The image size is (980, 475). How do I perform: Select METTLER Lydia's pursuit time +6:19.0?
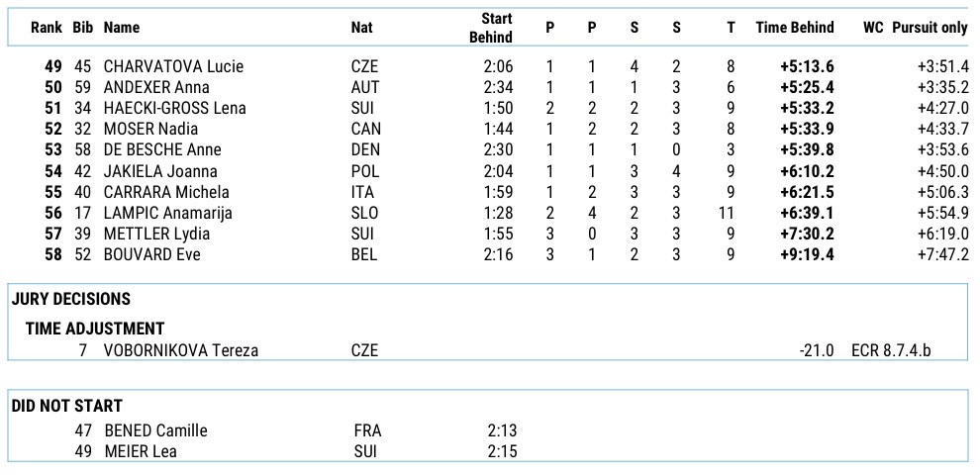click(942, 233)
